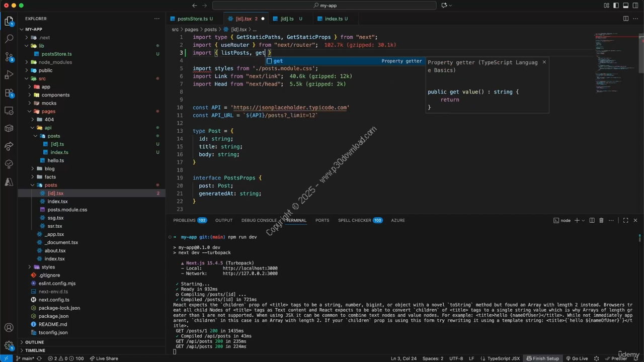
Task: Click Finish Setup in status bar
Action: pos(542,358)
